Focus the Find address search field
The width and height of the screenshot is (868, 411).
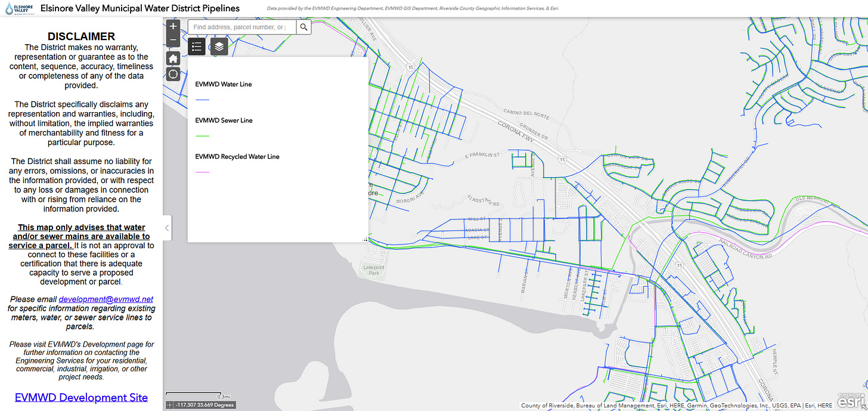point(241,27)
